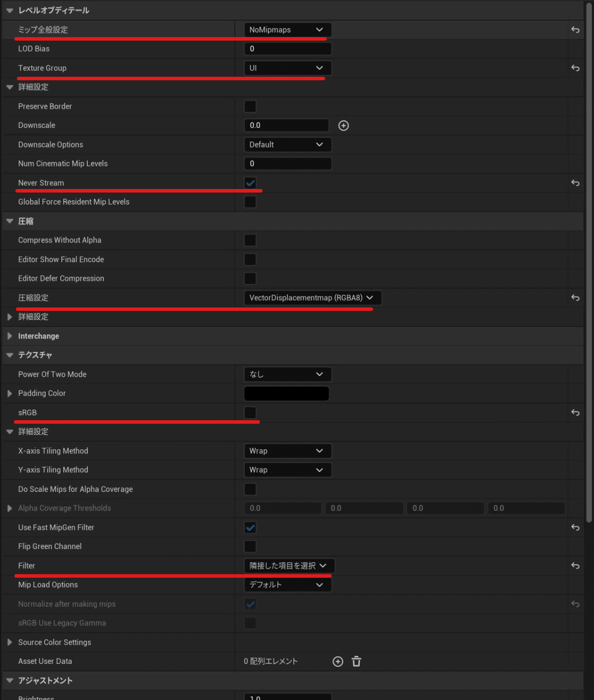Open VectorDisplacementmap compression dropdown
The width and height of the screenshot is (594, 700).
(312, 298)
